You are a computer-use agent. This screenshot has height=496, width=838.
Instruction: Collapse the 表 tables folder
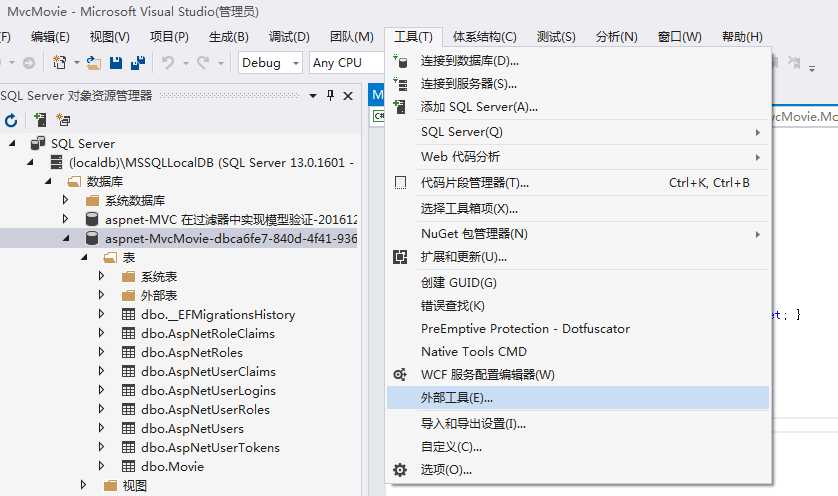(x=84, y=257)
